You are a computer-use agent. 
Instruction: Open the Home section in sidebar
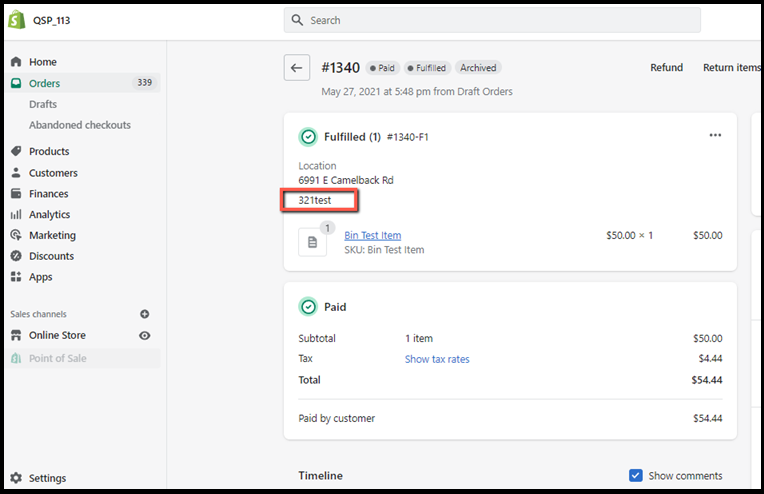[x=42, y=62]
